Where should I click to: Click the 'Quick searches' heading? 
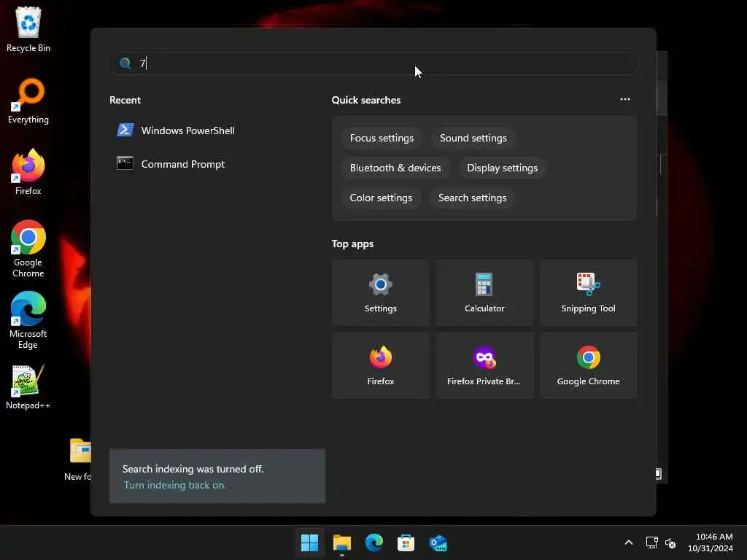(366, 100)
